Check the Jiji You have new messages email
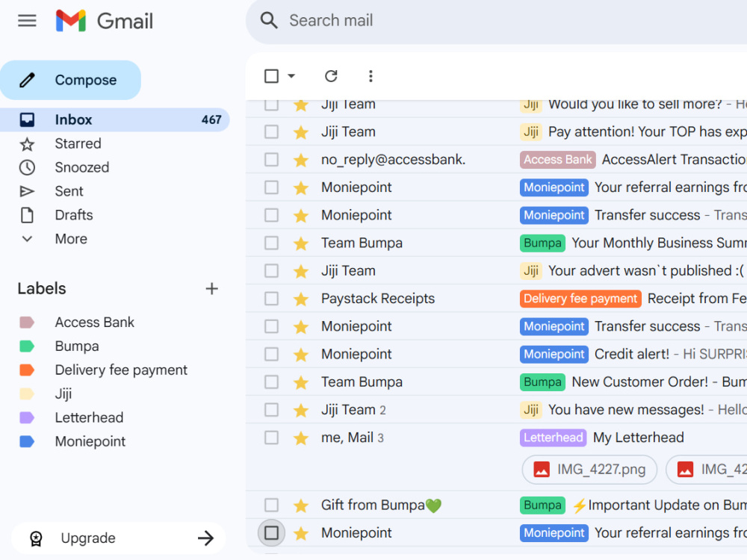 click(x=272, y=410)
